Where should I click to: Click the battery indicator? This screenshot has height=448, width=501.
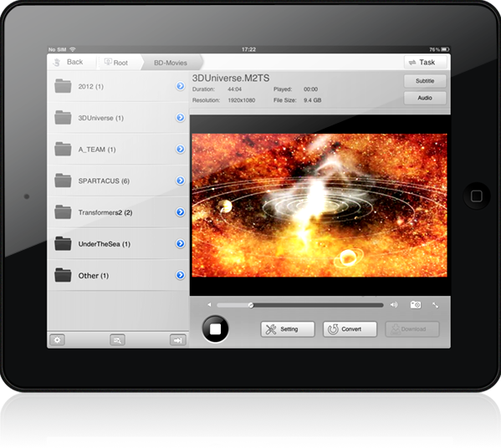446,49
